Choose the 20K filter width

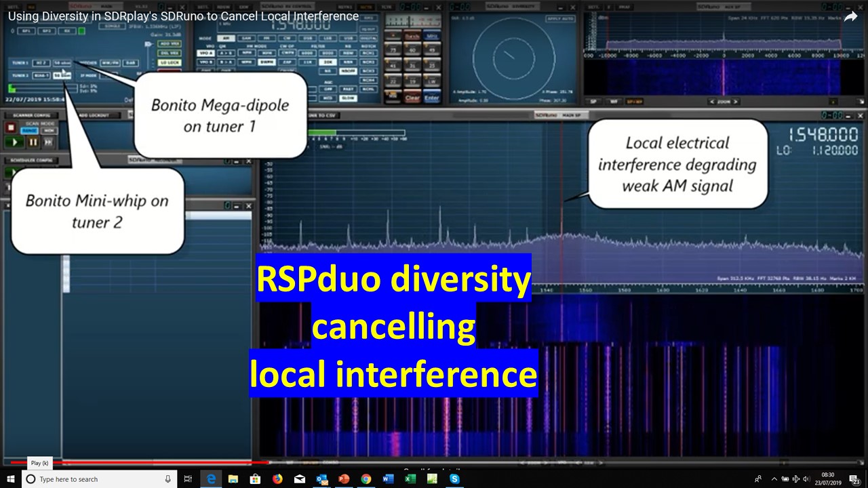[328, 62]
